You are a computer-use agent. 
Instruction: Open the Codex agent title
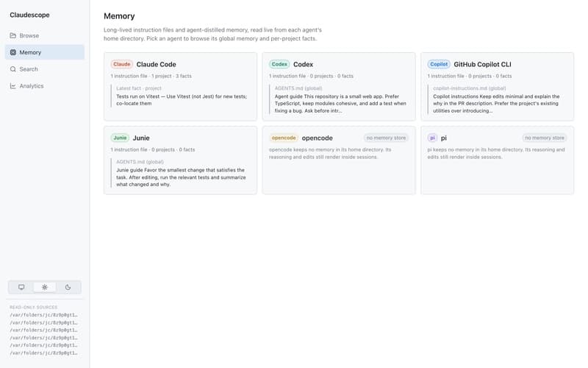point(303,65)
